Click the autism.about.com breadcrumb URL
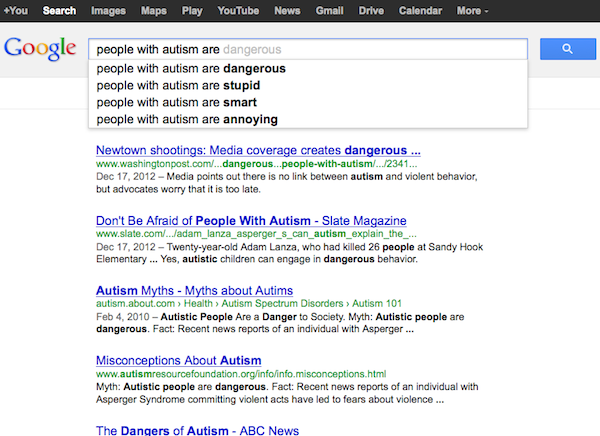This screenshot has height=436, width=600. coord(249,304)
